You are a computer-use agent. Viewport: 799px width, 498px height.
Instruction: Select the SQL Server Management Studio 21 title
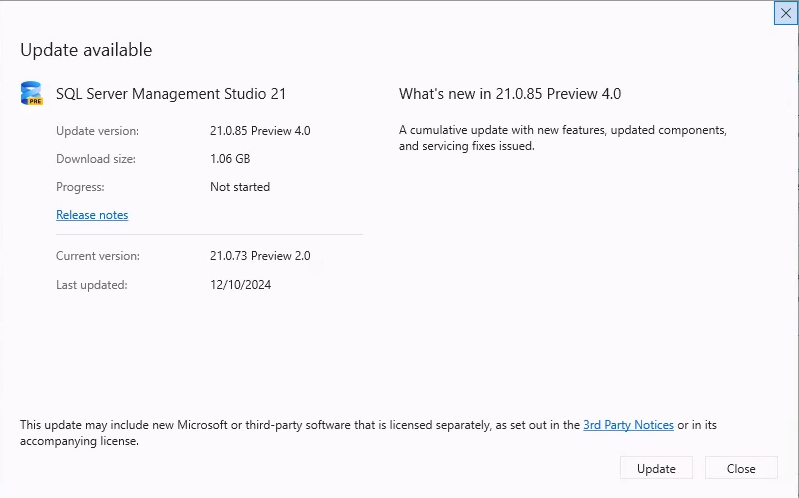[x=171, y=94]
